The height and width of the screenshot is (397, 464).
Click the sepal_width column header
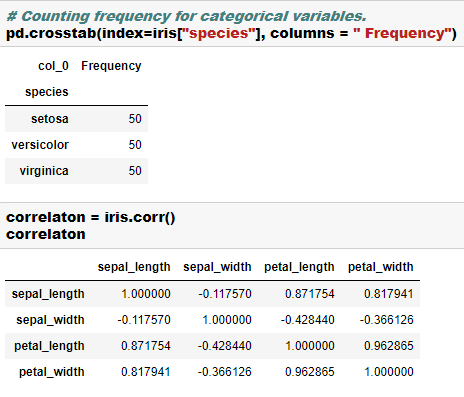pos(217,267)
